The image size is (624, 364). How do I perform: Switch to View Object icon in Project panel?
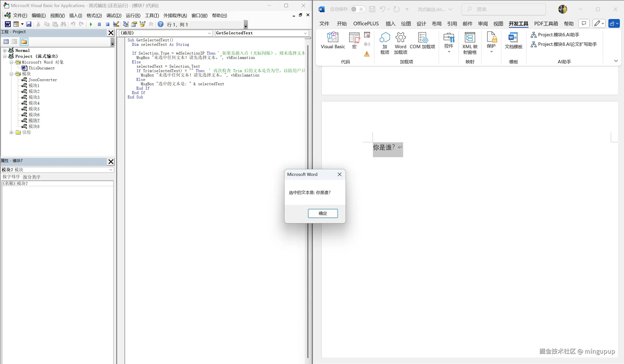[x=14, y=42]
